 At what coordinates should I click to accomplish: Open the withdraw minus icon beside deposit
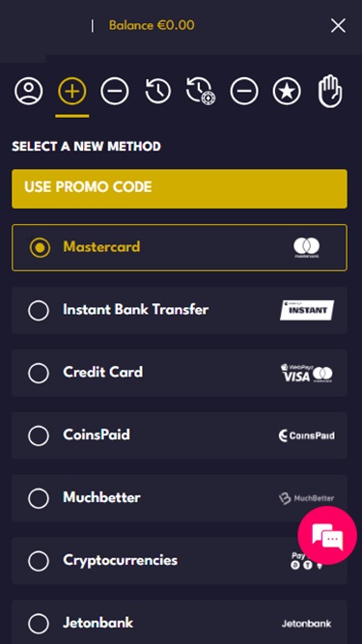coord(115,91)
